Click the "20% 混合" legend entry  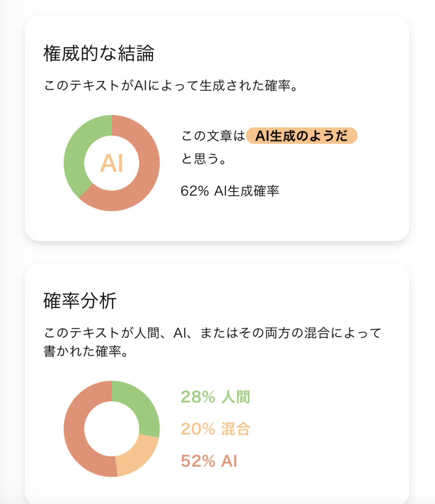point(215,429)
